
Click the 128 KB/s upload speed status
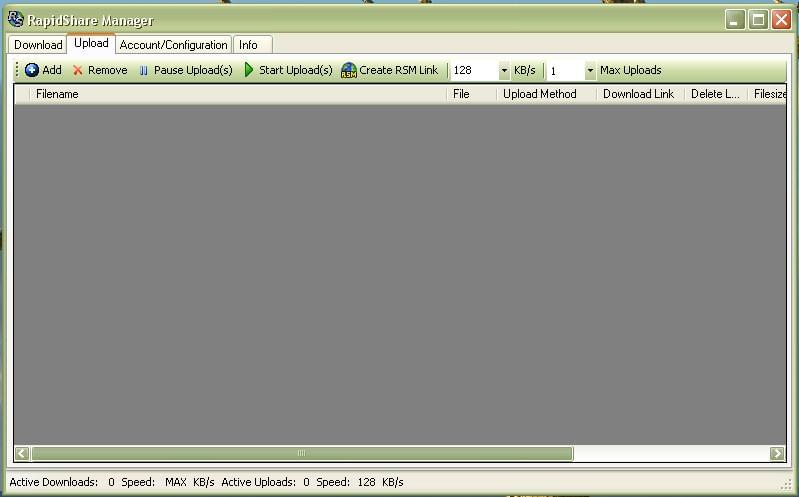click(379, 482)
